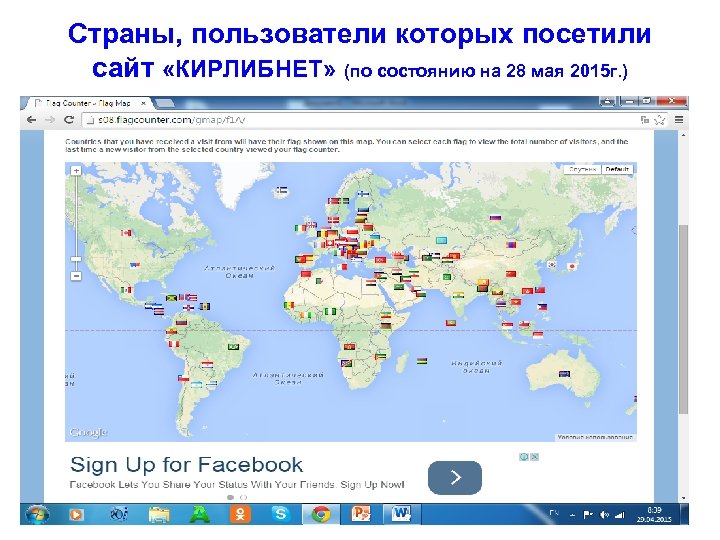Screen dimensions: 720x540
Task: Click the Kazakhstan flag on map
Action: tap(441, 241)
